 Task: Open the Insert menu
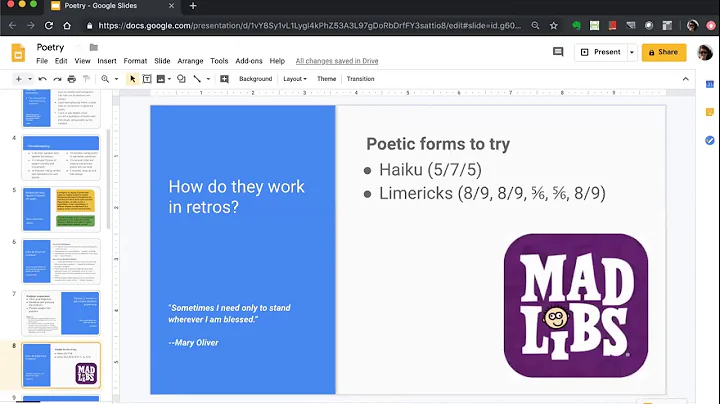point(107,61)
